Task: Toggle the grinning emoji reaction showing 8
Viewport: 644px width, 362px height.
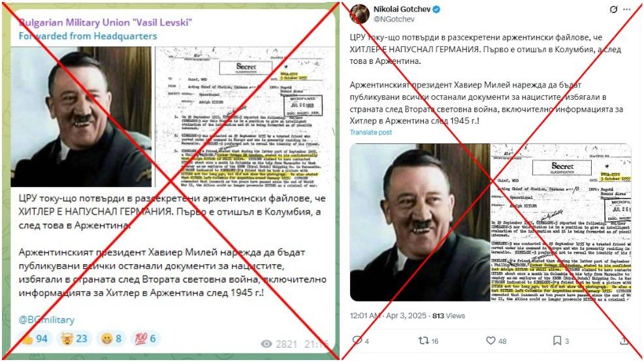Action: [x=111, y=339]
